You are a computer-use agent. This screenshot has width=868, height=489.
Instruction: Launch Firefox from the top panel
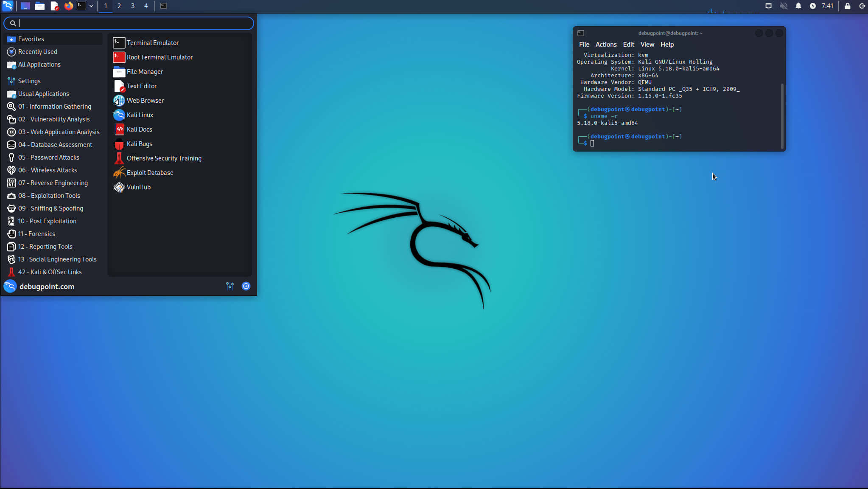(68, 6)
